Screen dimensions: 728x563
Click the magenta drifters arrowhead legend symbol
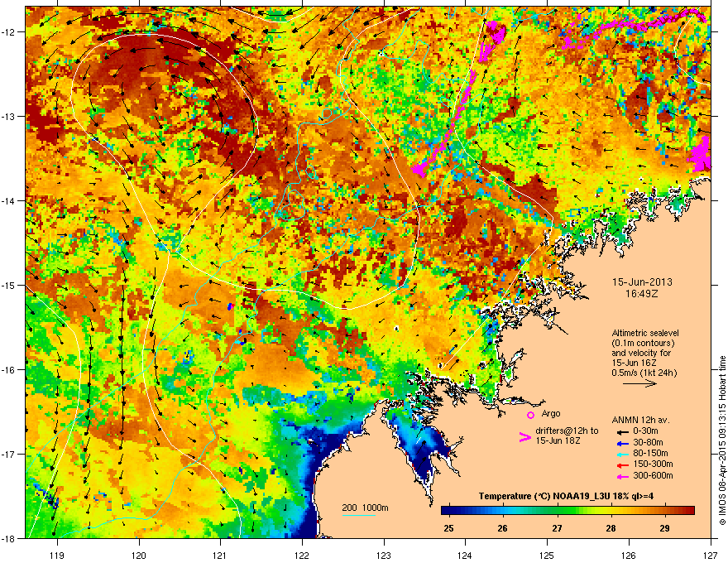pos(524,437)
